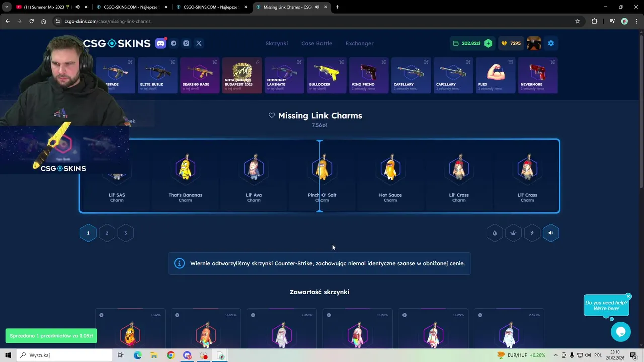Open the Skrzynki menu item
The image size is (644, 362).
pyautogui.click(x=277, y=43)
